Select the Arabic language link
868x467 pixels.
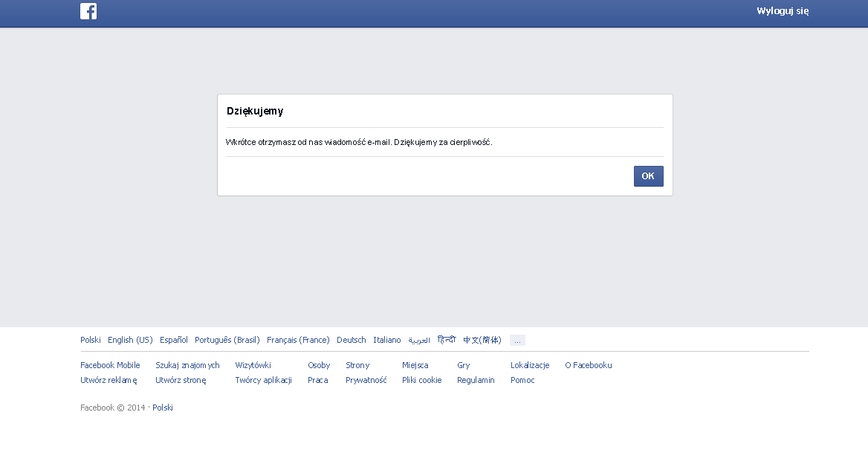419,340
